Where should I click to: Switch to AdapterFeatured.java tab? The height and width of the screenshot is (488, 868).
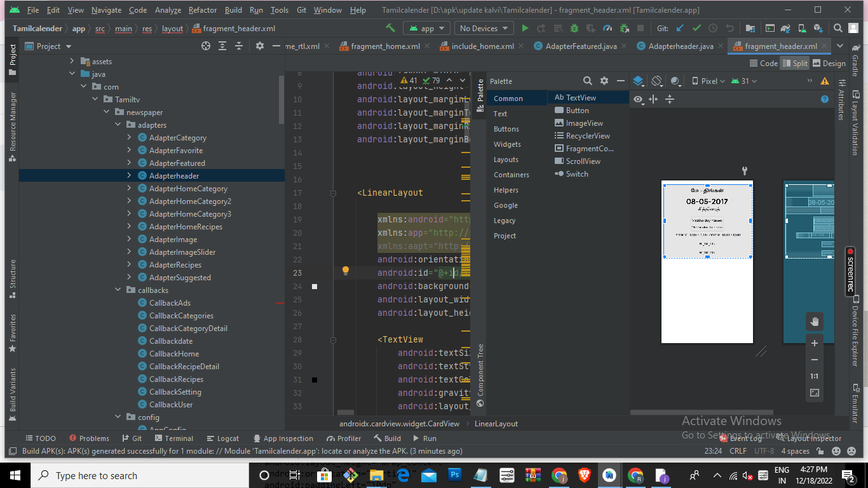(x=581, y=46)
